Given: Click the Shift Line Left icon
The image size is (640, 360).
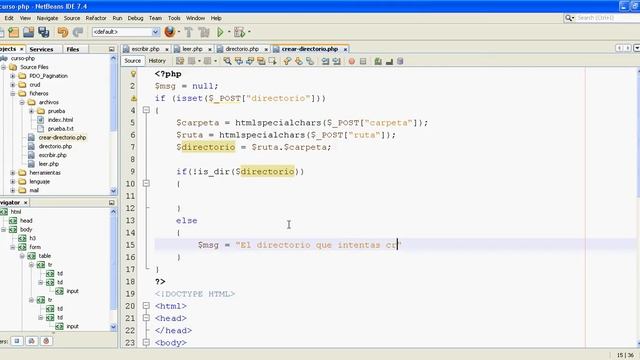Looking at the screenshot, I should click(325, 61).
